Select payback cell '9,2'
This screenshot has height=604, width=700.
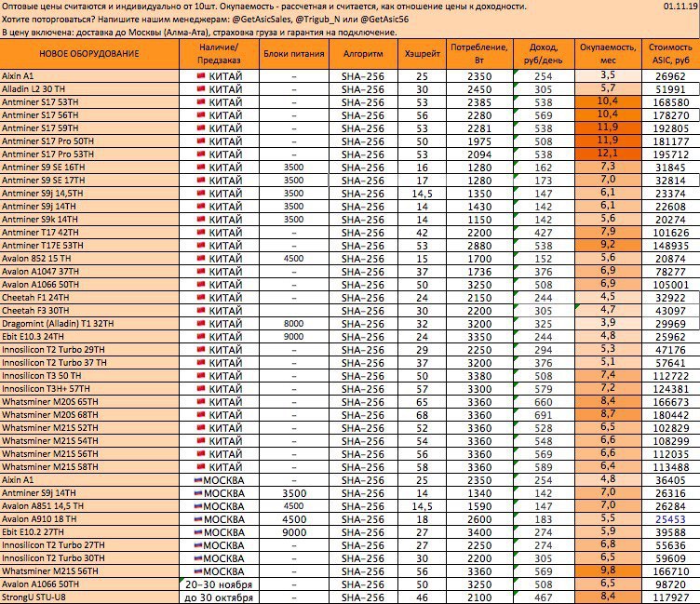tap(608, 245)
